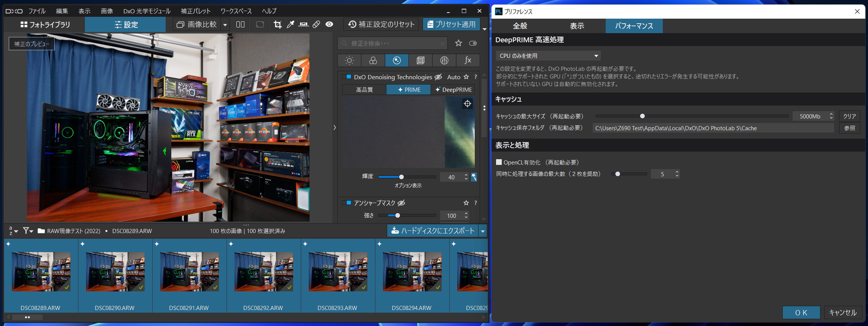
Task: Adjust the simultaneous images count 5 stepper
Action: (677, 174)
